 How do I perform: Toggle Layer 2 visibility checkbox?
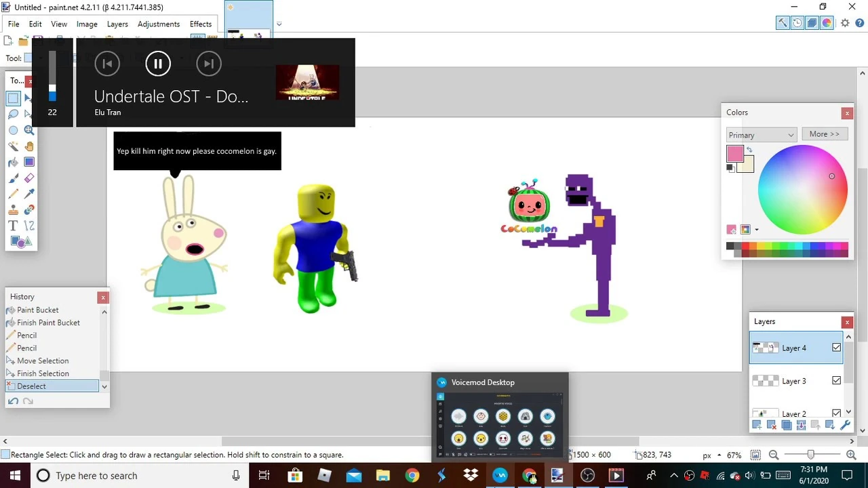(x=836, y=413)
